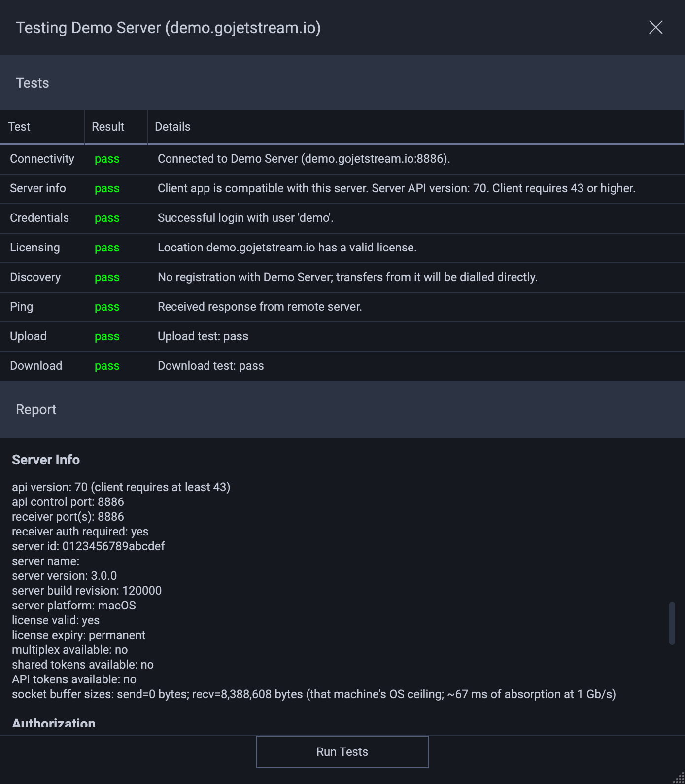This screenshot has width=685, height=784.
Task: Click 'Download test: pass' details text
Action: (211, 366)
